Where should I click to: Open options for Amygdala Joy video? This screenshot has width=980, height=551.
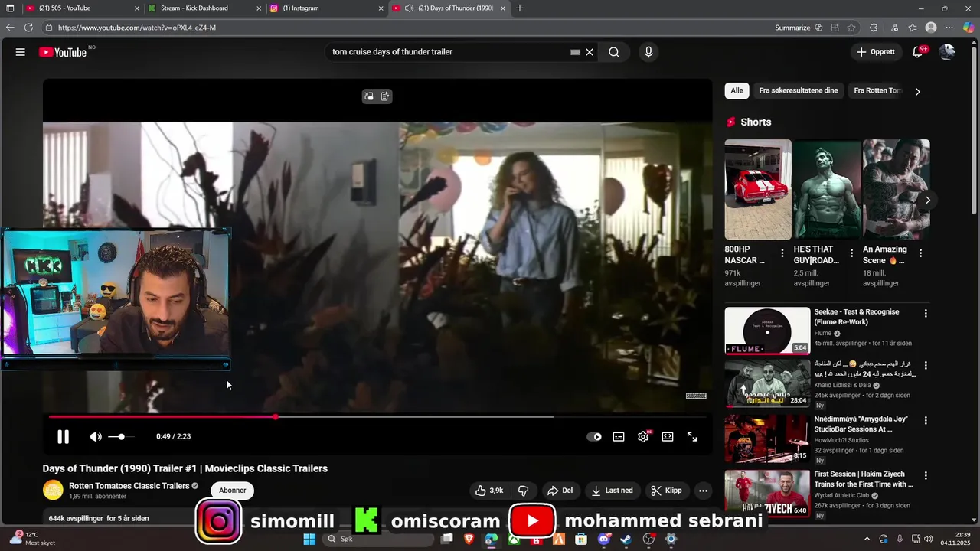pyautogui.click(x=926, y=421)
